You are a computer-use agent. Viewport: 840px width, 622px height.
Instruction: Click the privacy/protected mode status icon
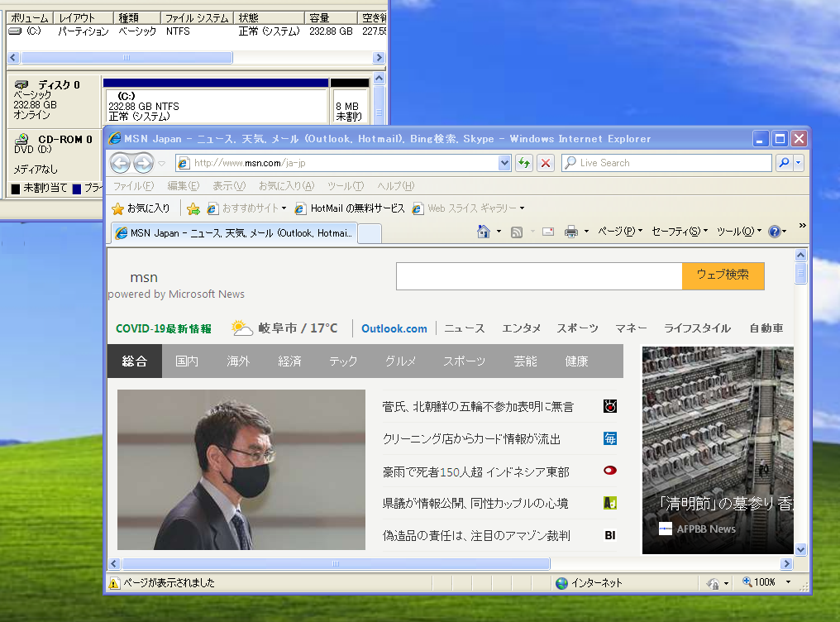tap(713, 583)
